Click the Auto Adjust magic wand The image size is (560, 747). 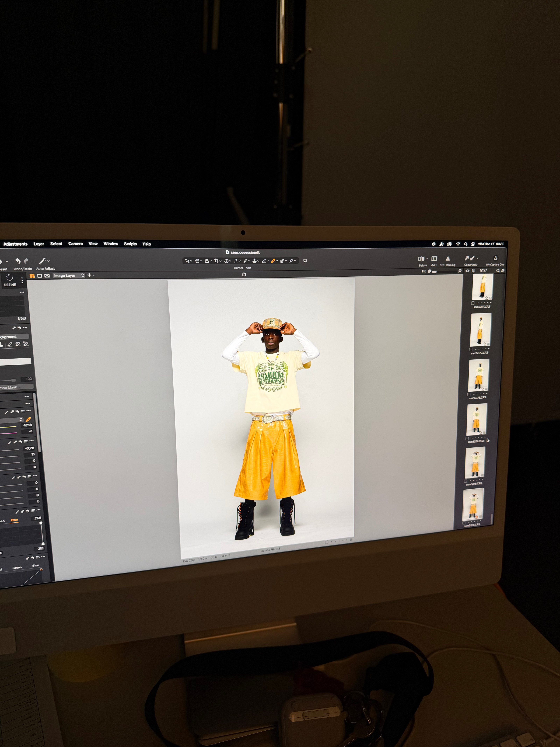[43, 261]
